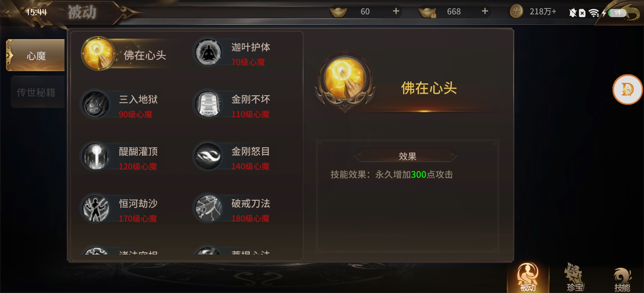The width and height of the screenshot is (644, 293).
Task: Select the 恒河劫沙 skill icon
Action: click(x=95, y=208)
